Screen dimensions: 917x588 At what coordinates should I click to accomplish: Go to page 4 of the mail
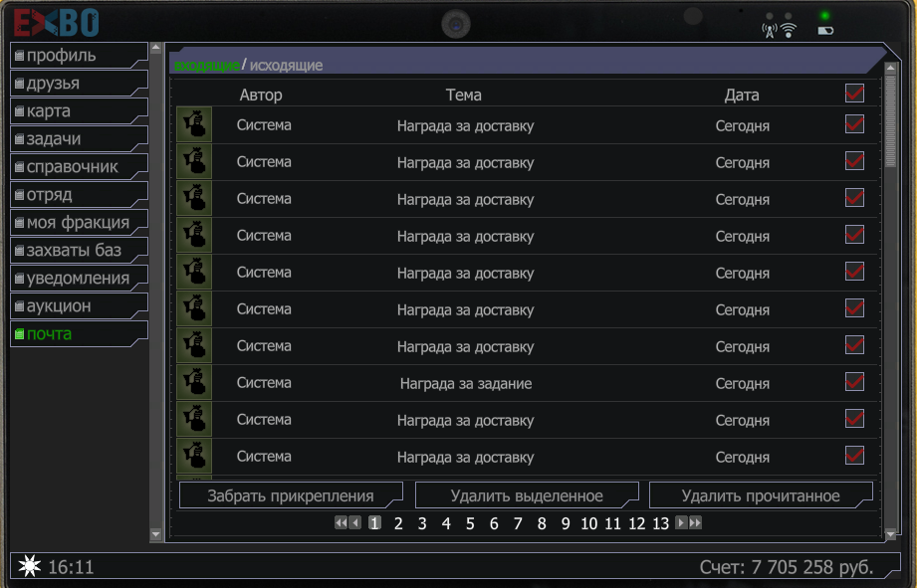(x=446, y=523)
